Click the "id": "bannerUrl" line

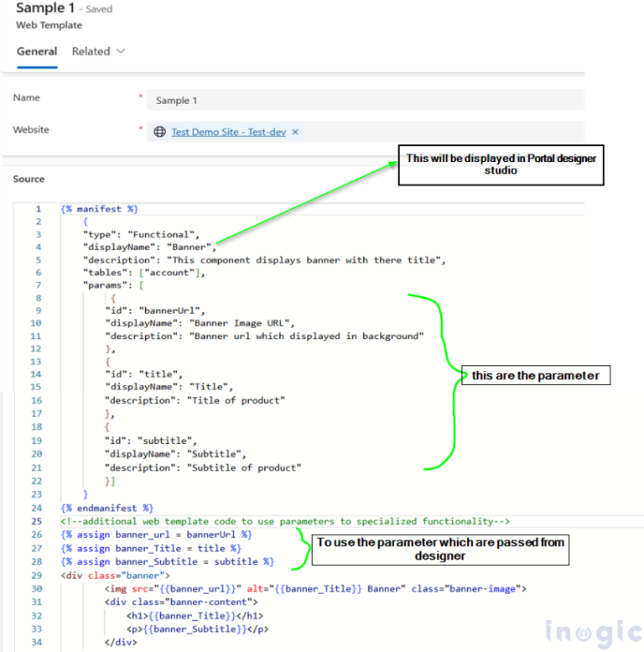click(155, 310)
